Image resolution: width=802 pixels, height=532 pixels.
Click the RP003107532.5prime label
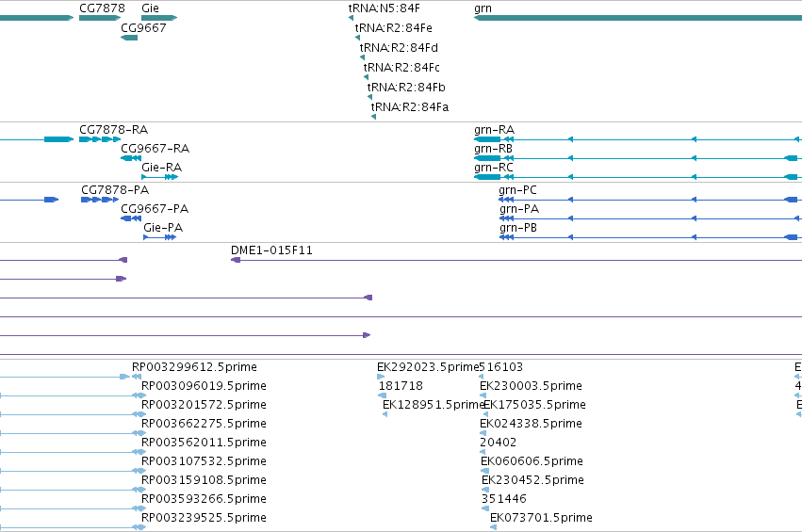[204, 461]
